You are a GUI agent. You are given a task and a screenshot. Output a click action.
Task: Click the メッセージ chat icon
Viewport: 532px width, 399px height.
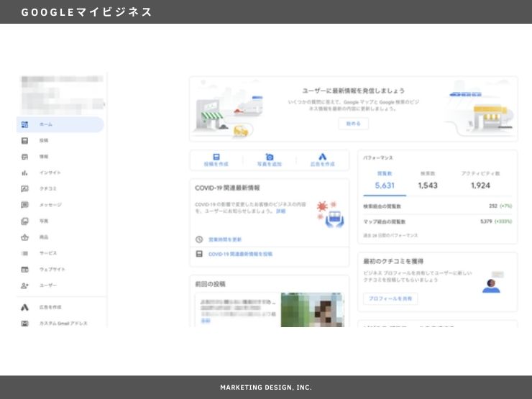24,205
